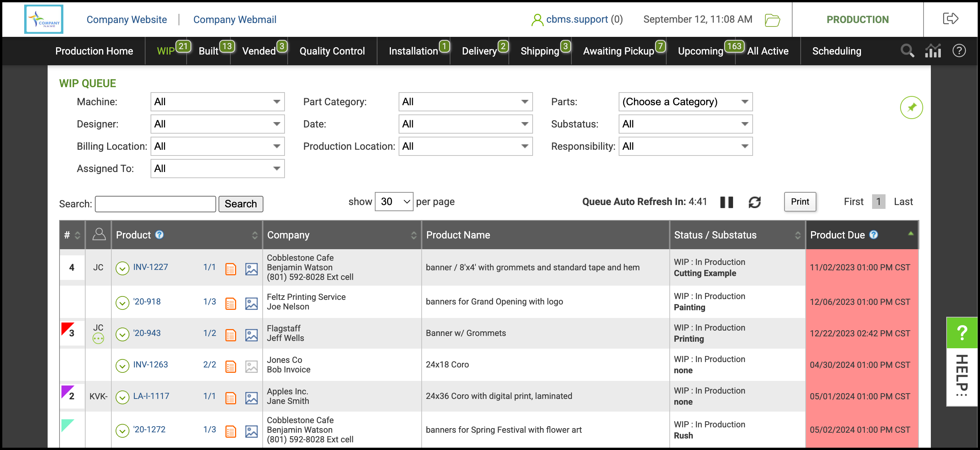This screenshot has width=980, height=450.
Task: Click the red priority flag on row 3
Action: (x=66, y=328)
